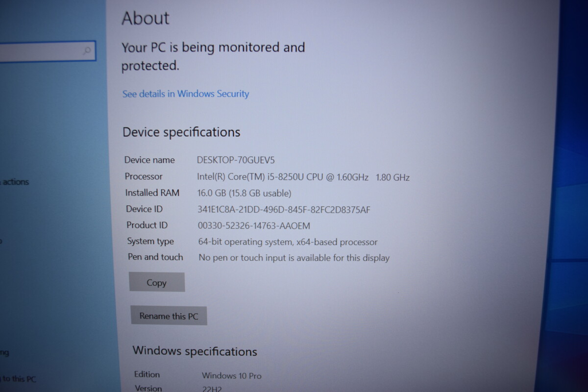Focus the Find a setting search field

tap(48, 51)
